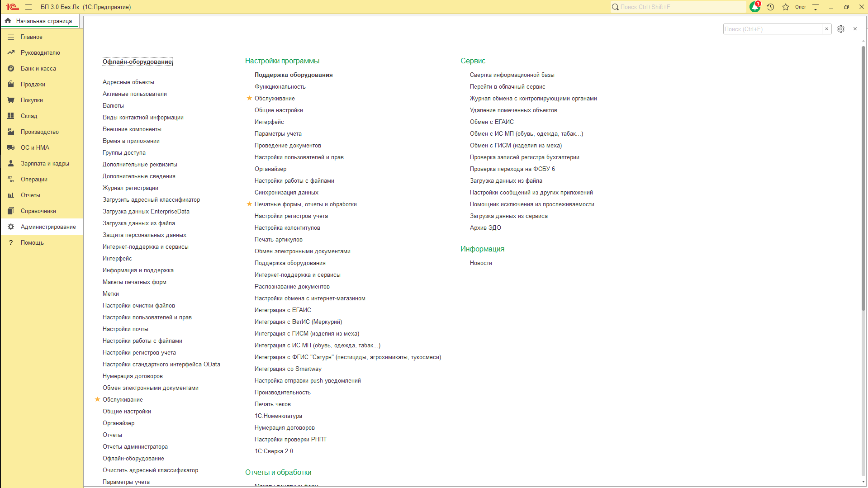Click the global search field Поиск Ctrl+Shift+F
868x488 pixels.
tap(678, 7)
